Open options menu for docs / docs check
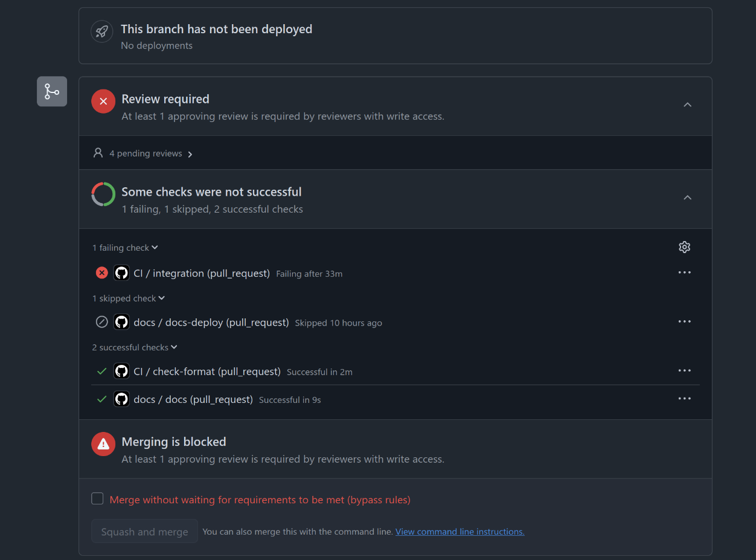 pyautogui.click(x=684, y=399)
